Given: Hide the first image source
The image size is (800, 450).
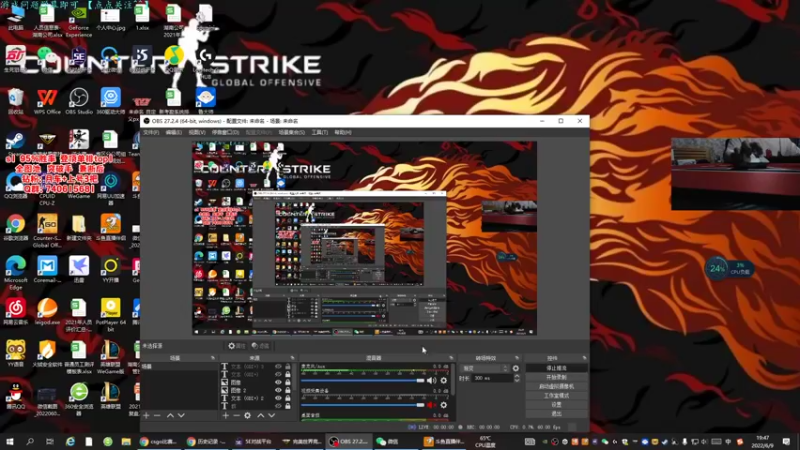Looking at the screenshot, I should click(278, 382).
